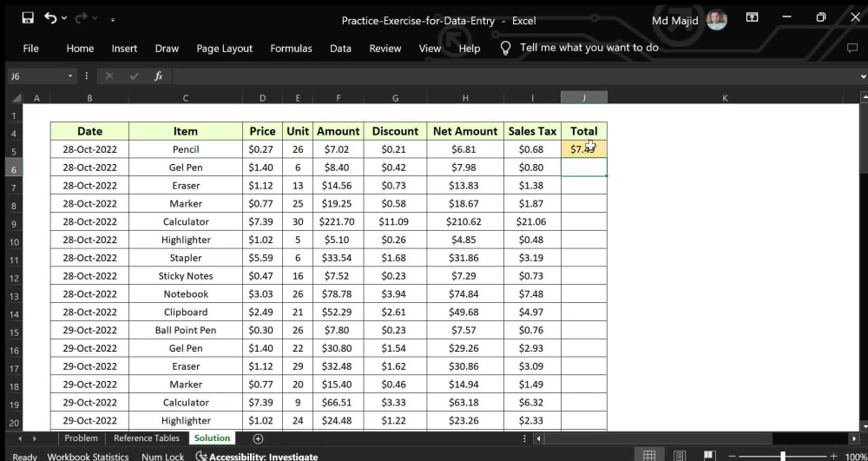The image size is (868, 461).
Task: Select the Solution sheet tab
Action: click(212, 438)
